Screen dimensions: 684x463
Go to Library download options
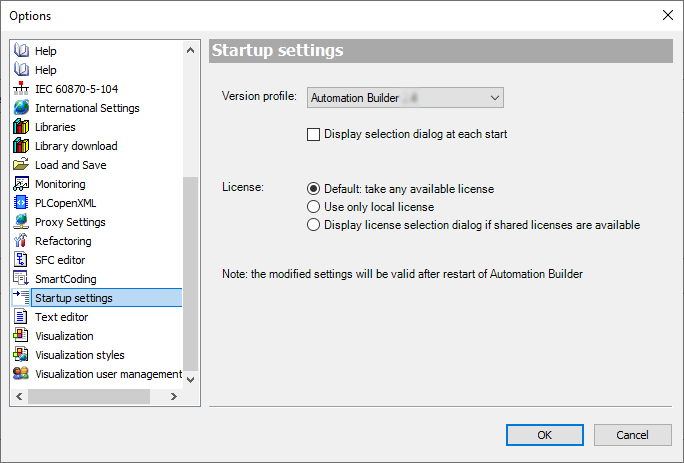click(x=76, y=146)
